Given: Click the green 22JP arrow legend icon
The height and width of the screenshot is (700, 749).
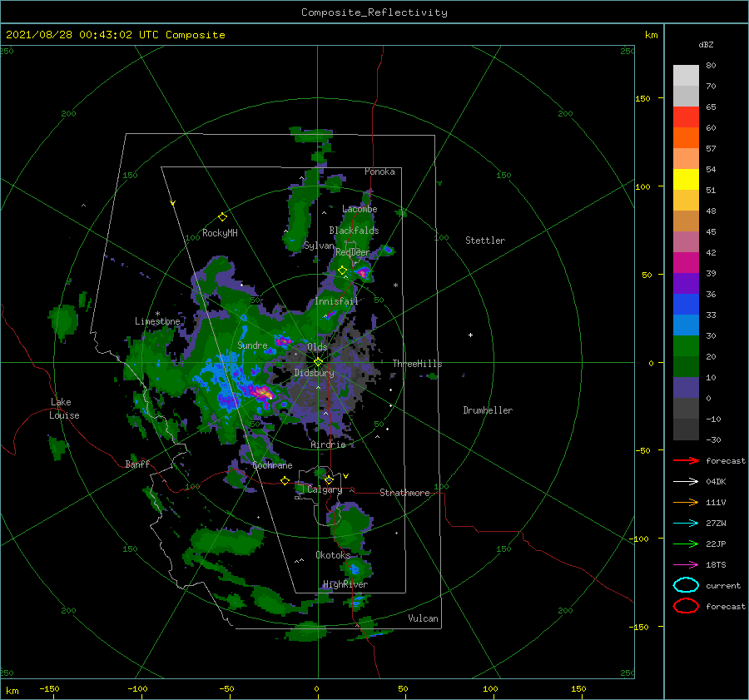Looking at the screenshot, I should (686, 544).
